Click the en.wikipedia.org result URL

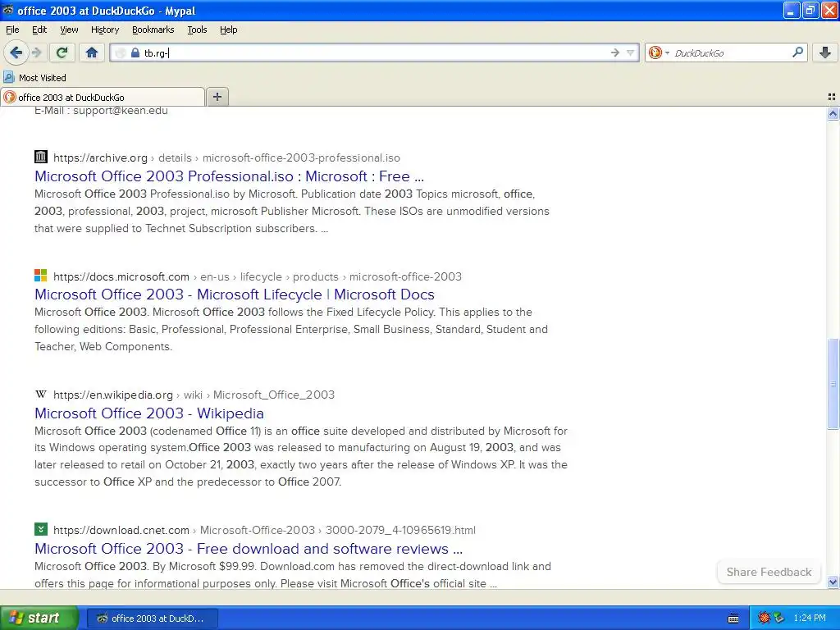point(194,395)
